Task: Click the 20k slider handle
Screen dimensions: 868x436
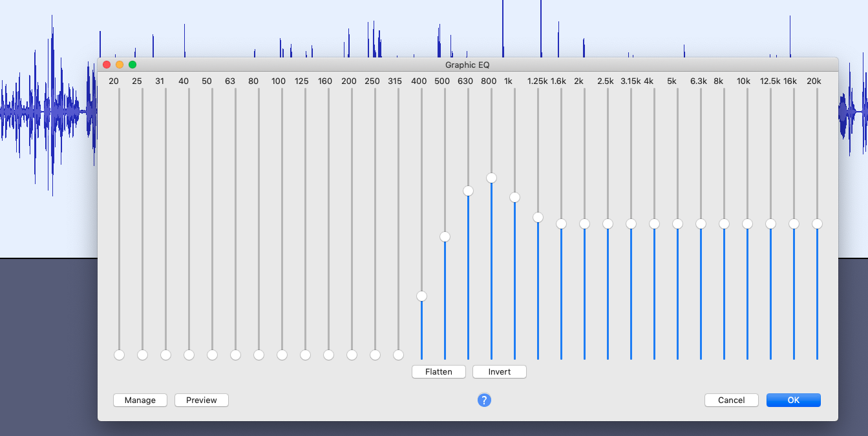Action: pyautogui.click(x=817, y=223)
